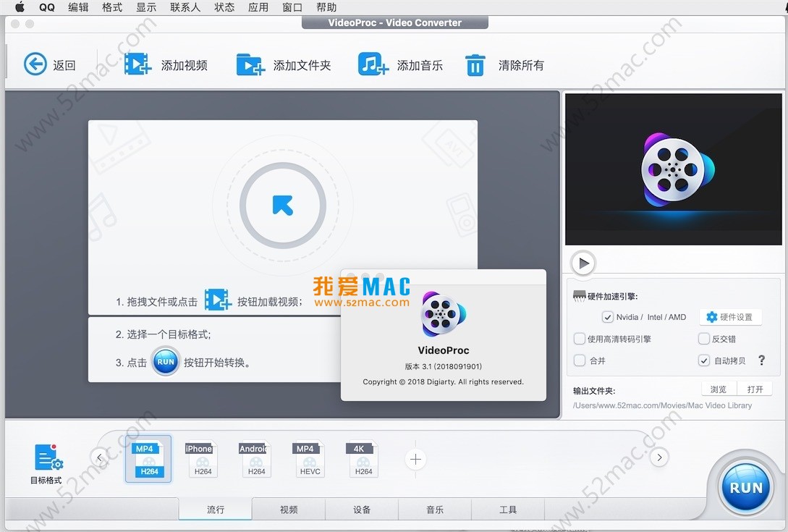This screenshot has width=788, height=532.
Task: Switch to the 工具 (Tools) tab
Action: point(507,510)
